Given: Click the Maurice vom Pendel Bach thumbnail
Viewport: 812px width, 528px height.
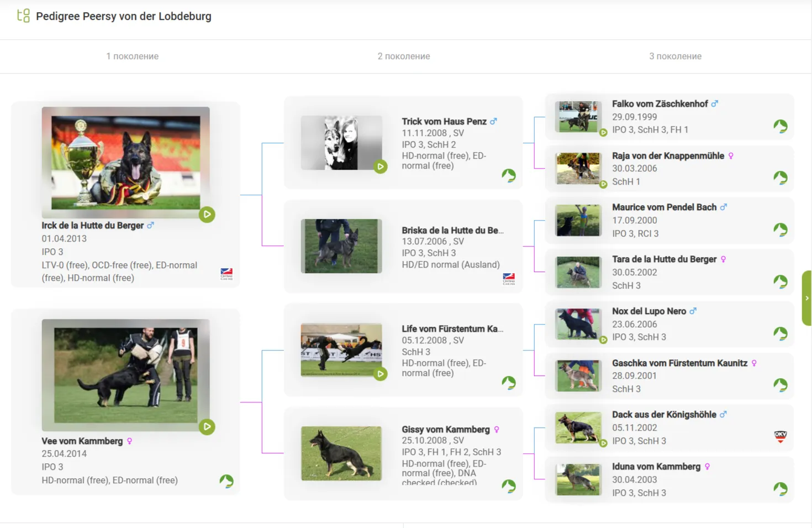Looking at the screenshot, I should point(578,221).
